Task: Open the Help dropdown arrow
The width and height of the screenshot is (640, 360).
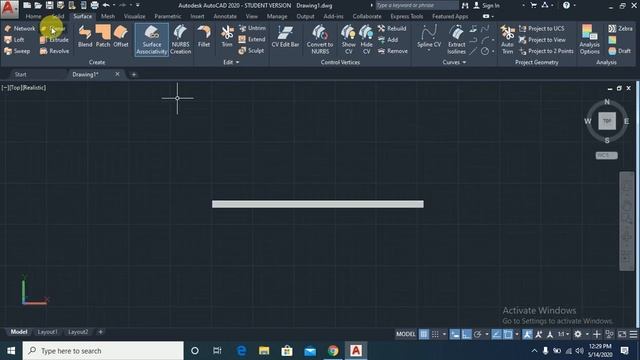Action: 574,5
